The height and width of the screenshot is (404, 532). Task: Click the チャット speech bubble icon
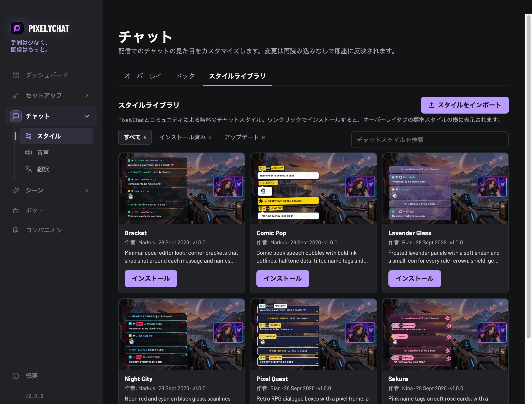point(16,116)
